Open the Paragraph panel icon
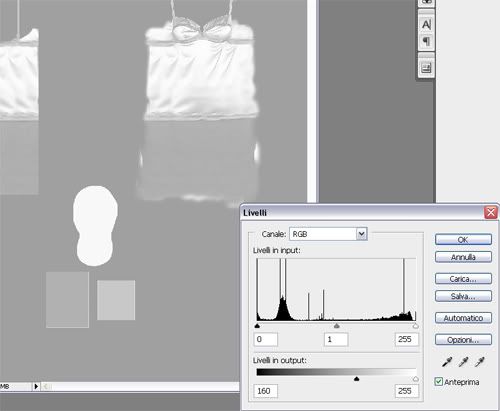 [426, 41]
